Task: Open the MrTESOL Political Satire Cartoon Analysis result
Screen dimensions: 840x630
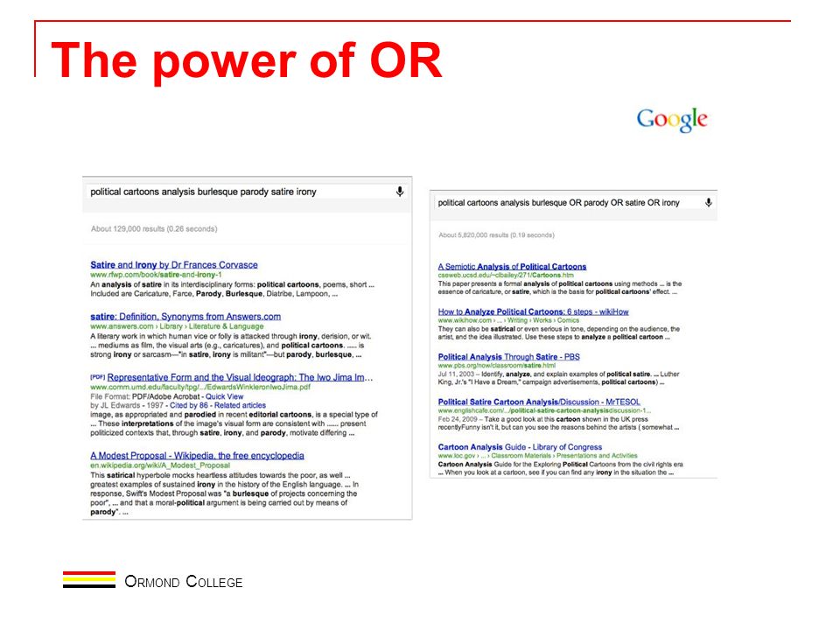Action: (539, 402)
